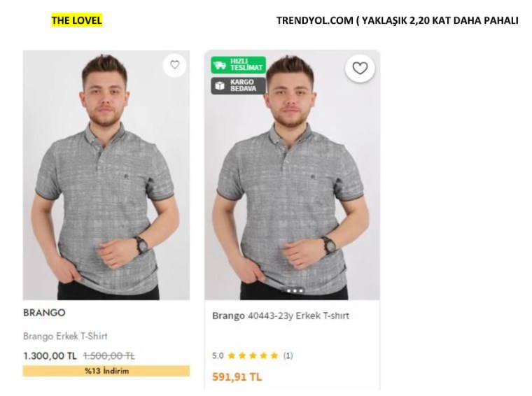Viewport: 532px width, 396px height.
Task: Open the left product photo under THE LOVEL
Action: point(106,175)
